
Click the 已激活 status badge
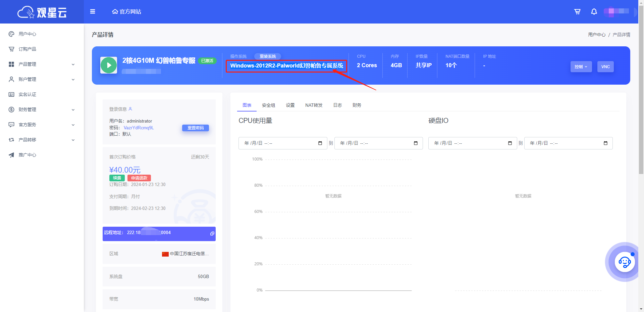(207, 61)
